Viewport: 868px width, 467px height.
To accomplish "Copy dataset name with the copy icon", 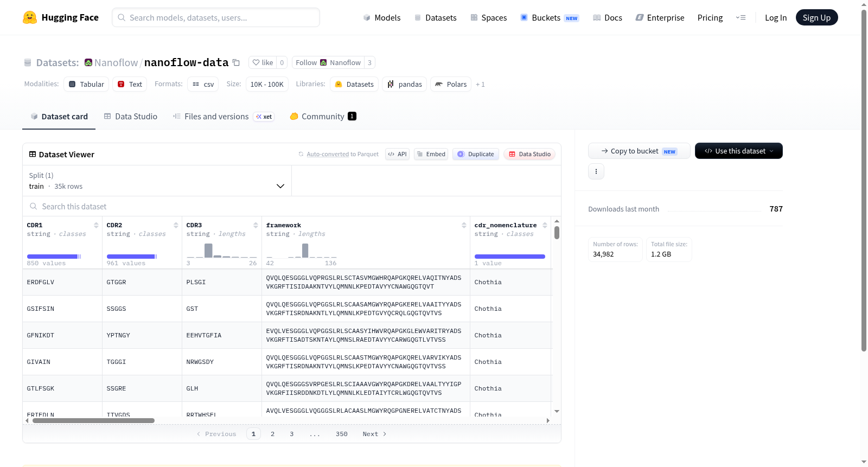I will [x=236, y=62].
